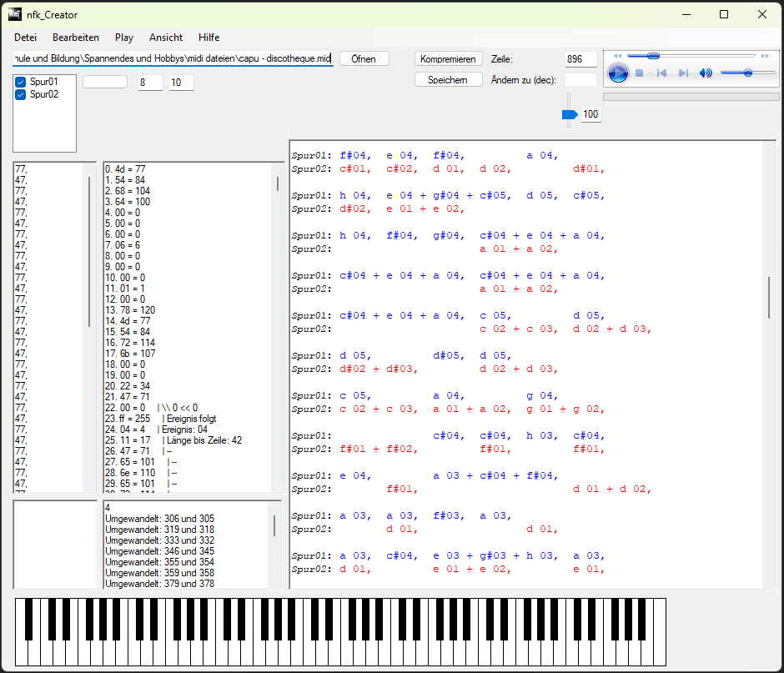Open the Detei menu
784x673 pixels.
click(x=26, y=38)
